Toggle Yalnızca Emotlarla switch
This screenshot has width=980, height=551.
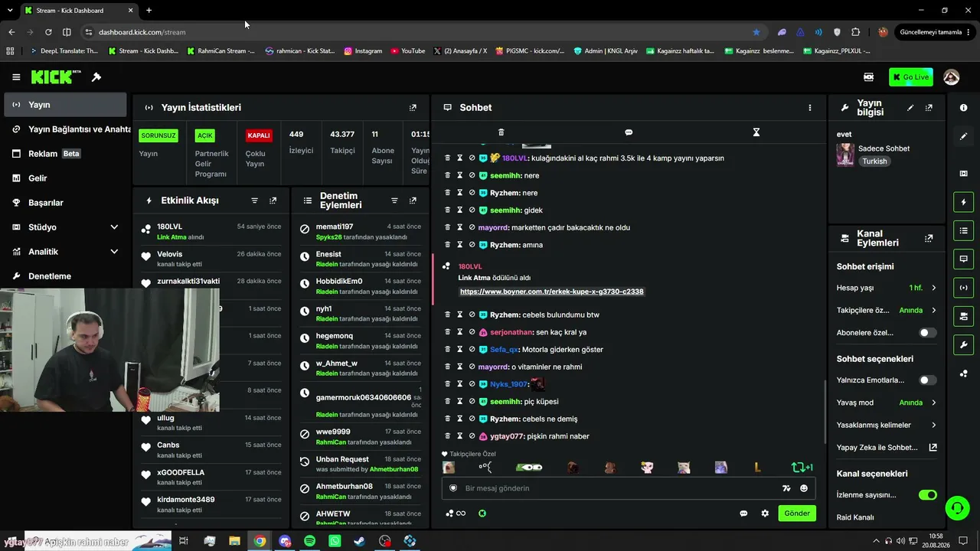(x=927, y=380)
